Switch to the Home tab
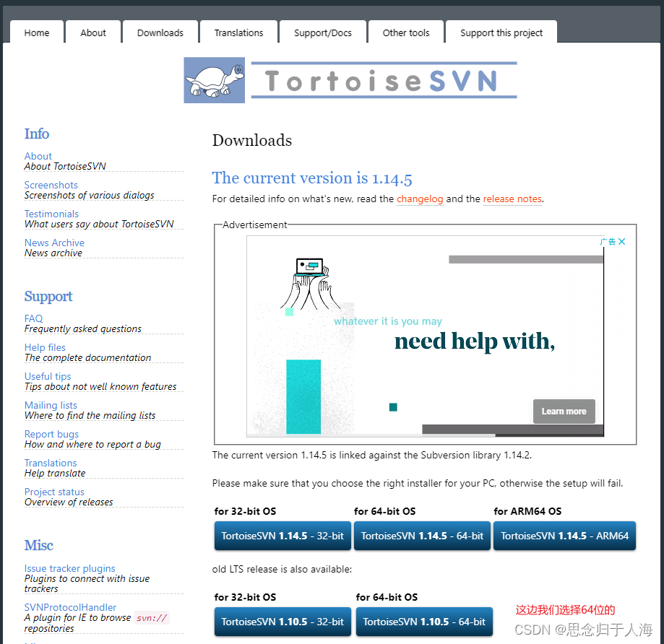The image size is (664, 644). tap(36, 32)
